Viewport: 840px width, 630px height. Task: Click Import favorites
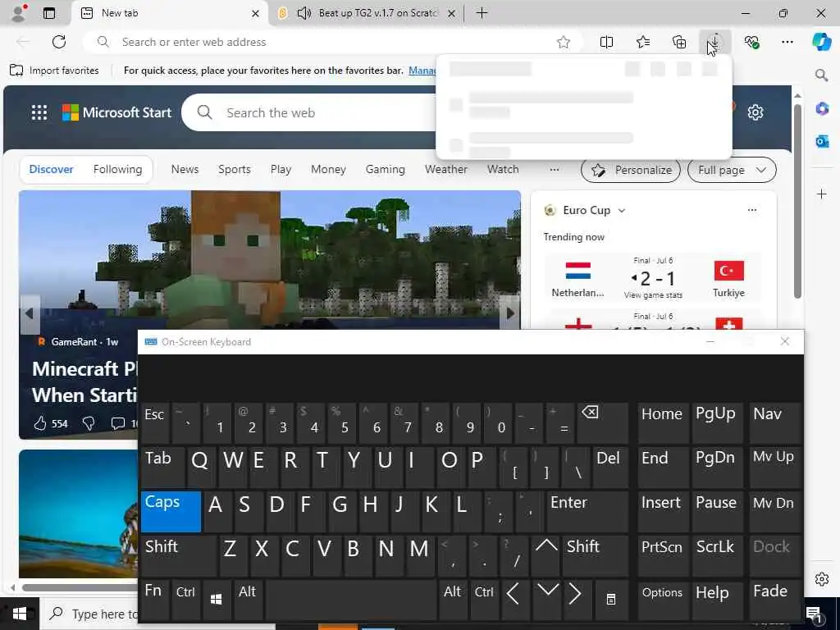click(54, 71)
